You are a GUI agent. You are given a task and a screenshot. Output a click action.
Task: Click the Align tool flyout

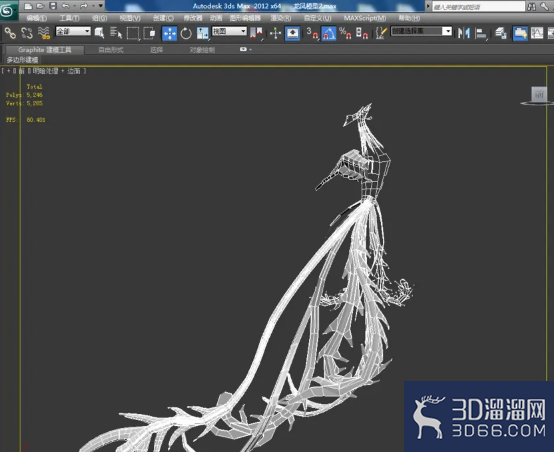coord(481,34)
